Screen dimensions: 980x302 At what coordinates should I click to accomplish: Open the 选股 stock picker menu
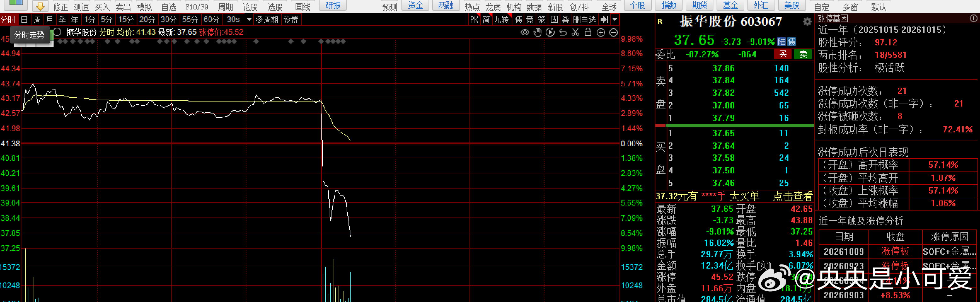275,7
